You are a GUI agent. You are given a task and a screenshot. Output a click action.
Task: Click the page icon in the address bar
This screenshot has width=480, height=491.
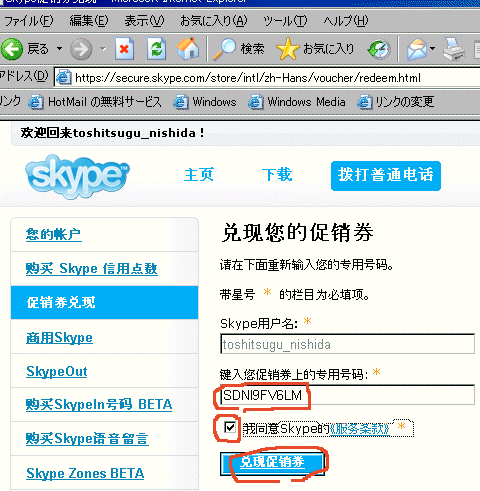pyautogui.click(x=63, y=78)
